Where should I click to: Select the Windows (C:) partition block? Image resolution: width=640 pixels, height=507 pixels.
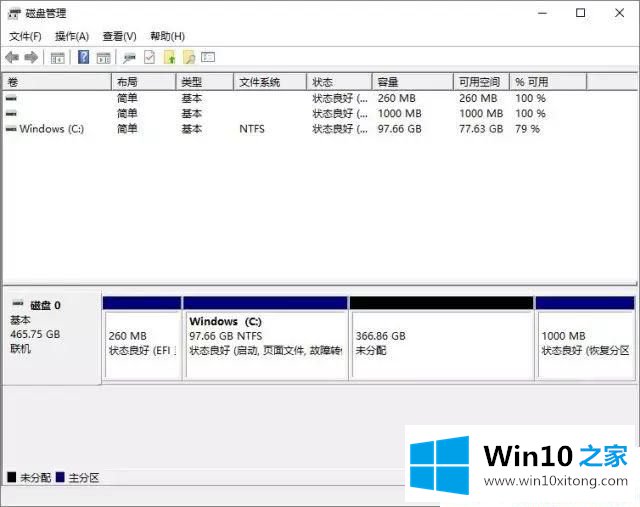tap(265, 339)
